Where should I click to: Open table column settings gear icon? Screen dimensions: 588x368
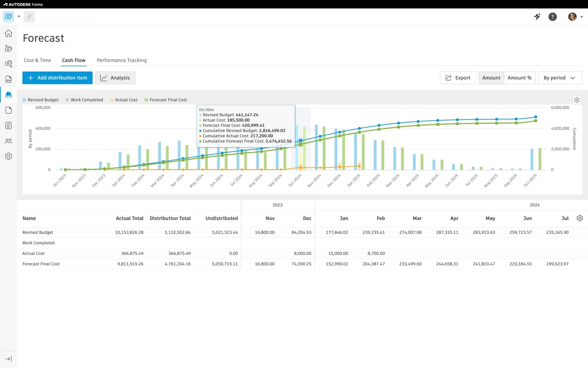tap(580, 218)
